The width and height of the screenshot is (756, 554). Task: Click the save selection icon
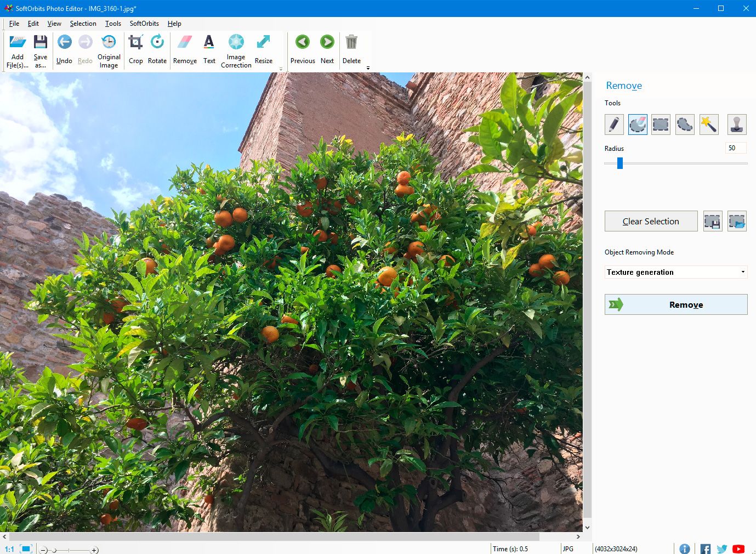(713, 221)
